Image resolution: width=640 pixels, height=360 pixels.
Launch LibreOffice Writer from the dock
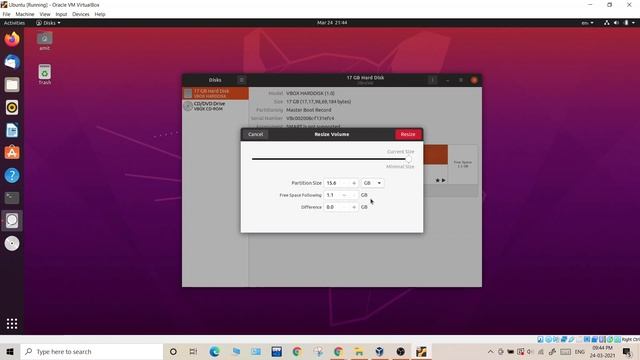click(x=12, y=131)
